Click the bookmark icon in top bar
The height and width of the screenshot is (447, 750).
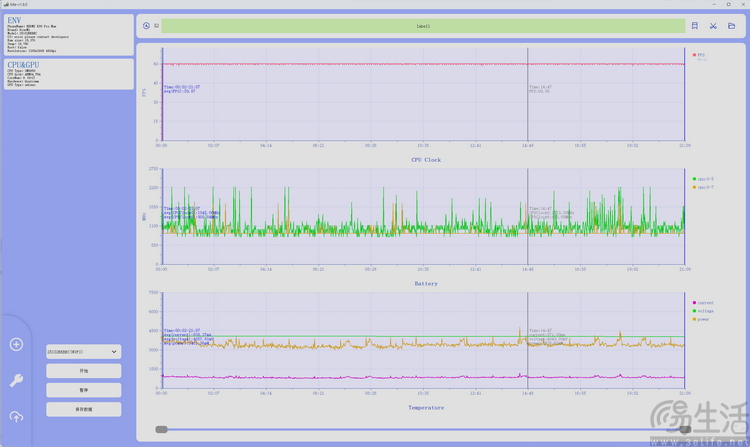coord(695,26)
